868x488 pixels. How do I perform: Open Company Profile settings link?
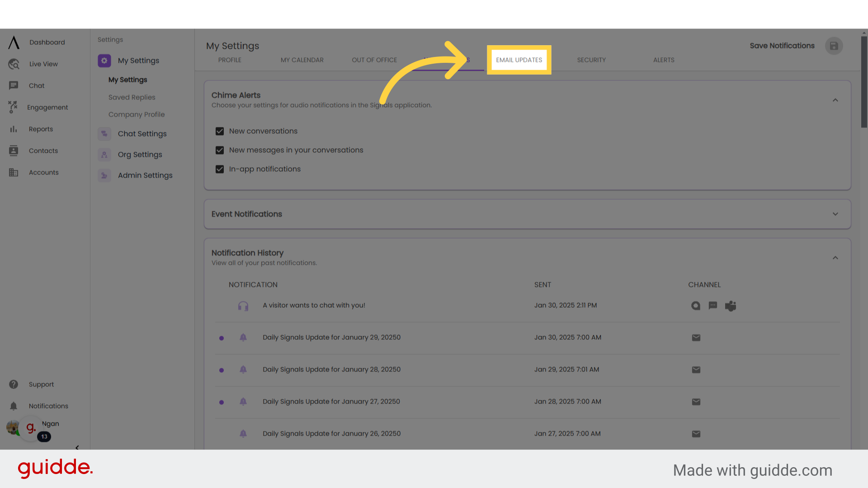[137, 114]
